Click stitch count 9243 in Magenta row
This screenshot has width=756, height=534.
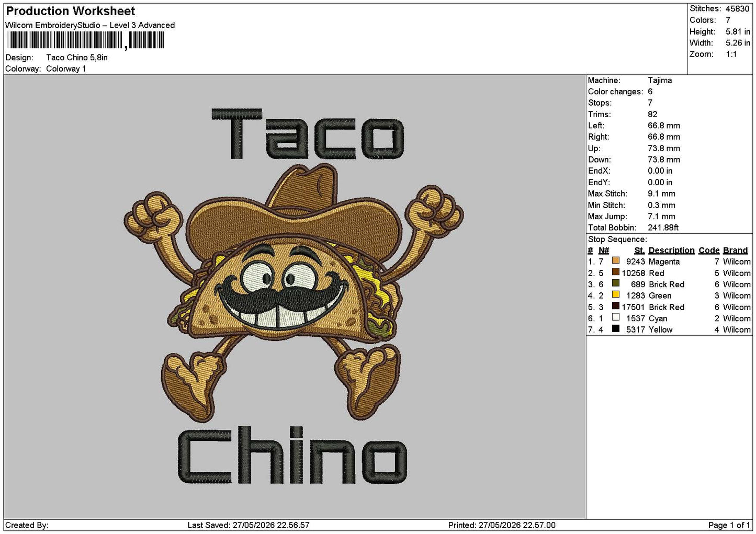pyautogui.click(x=635, y=262)
